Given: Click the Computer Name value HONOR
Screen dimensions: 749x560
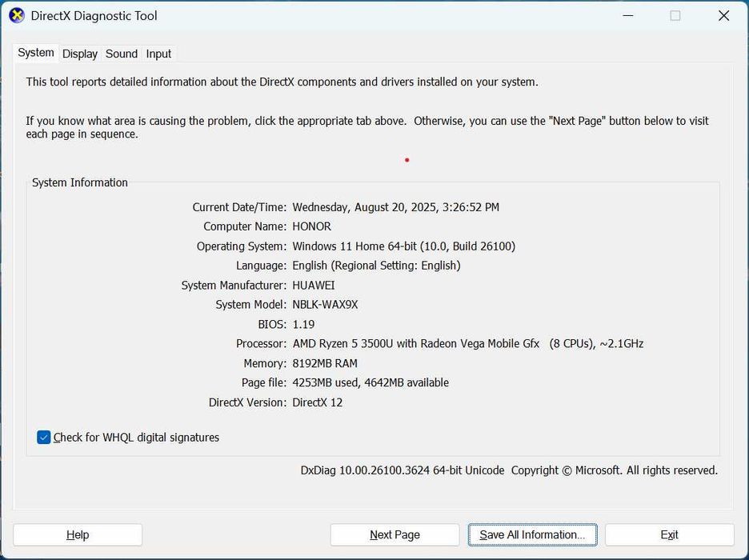Looking at the screenshot, I should tap(311, 226).
